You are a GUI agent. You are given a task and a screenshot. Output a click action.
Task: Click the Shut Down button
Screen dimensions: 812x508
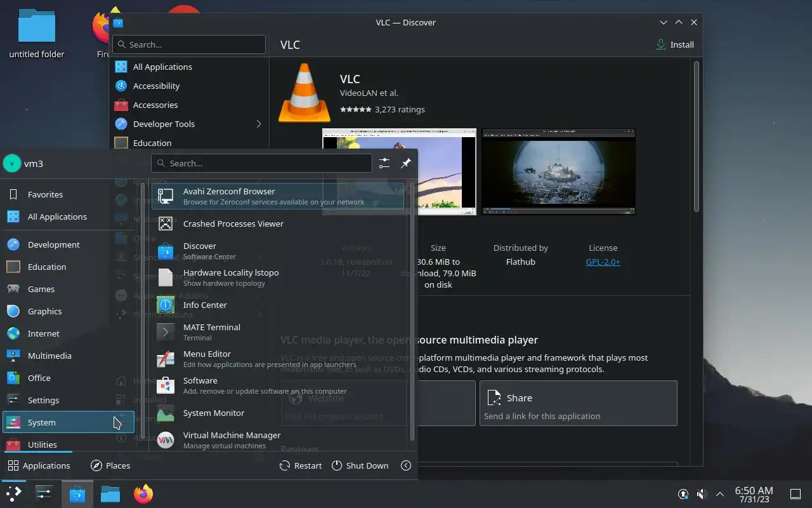coord(360,465)
